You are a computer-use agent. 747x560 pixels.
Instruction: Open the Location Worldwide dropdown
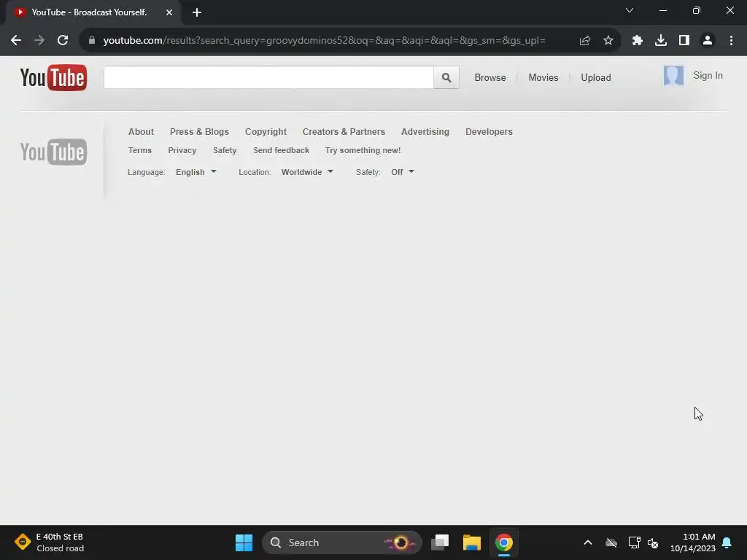tap(307, 172)
